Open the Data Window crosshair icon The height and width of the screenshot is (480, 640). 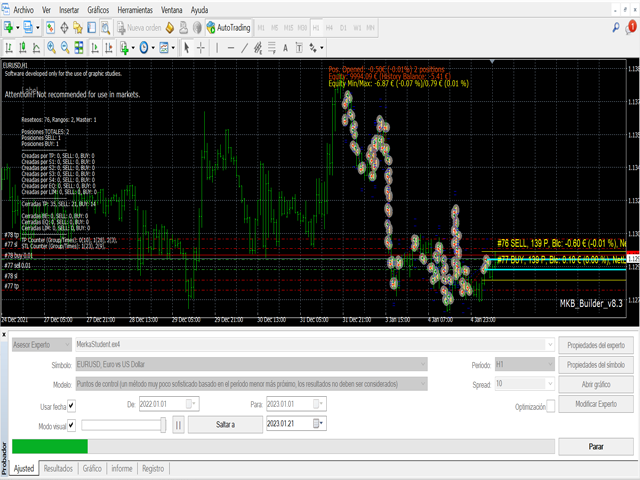coord(64,28)
